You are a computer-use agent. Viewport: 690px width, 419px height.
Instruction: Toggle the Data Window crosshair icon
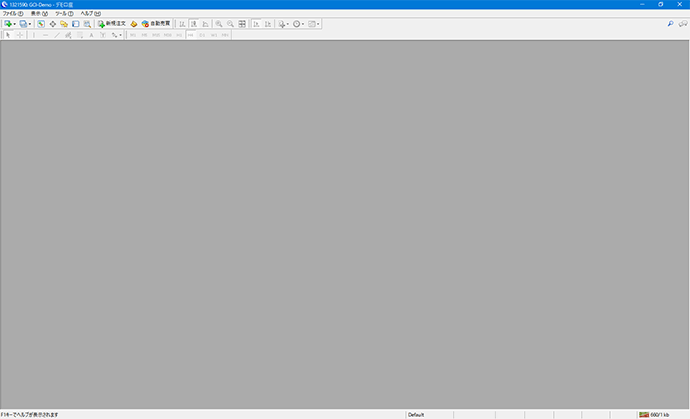(53, 23)
